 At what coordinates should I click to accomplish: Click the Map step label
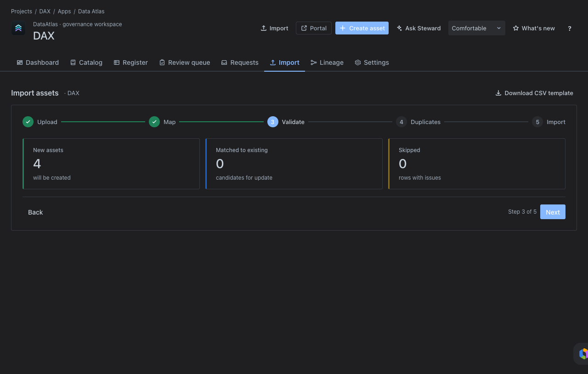pos(170,122)
